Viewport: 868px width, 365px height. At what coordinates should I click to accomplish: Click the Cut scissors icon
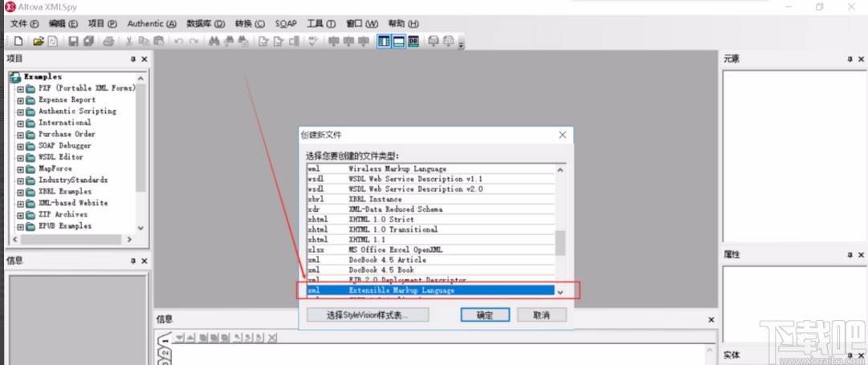click(x=129, y=41)
